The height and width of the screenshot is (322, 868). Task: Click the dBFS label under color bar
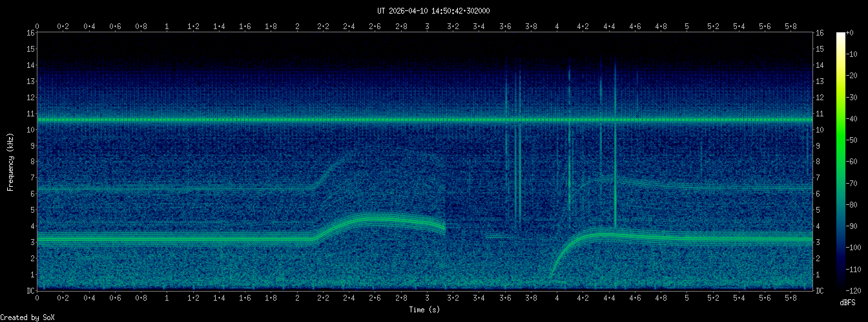pos(849,303)
